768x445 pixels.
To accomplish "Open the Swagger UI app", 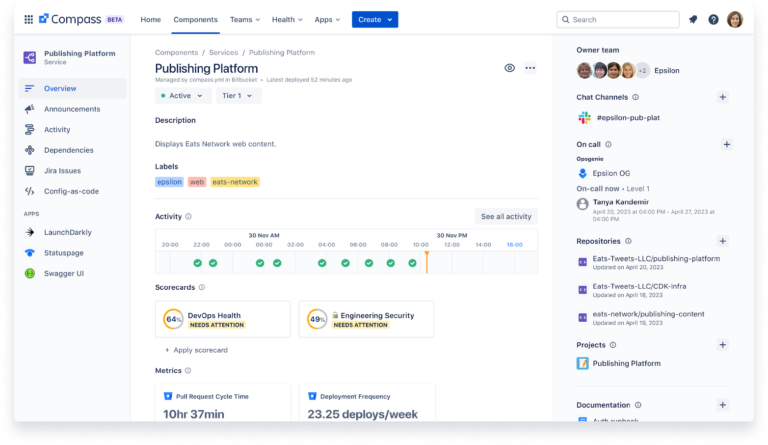I will [x=63, y=273].
